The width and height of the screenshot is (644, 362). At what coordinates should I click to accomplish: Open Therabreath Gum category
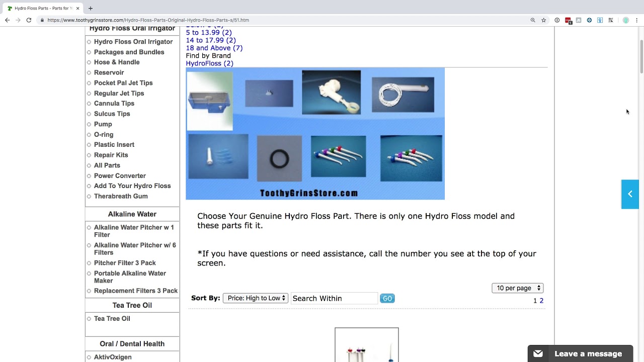pyautogui.click(x=121, y=196)
